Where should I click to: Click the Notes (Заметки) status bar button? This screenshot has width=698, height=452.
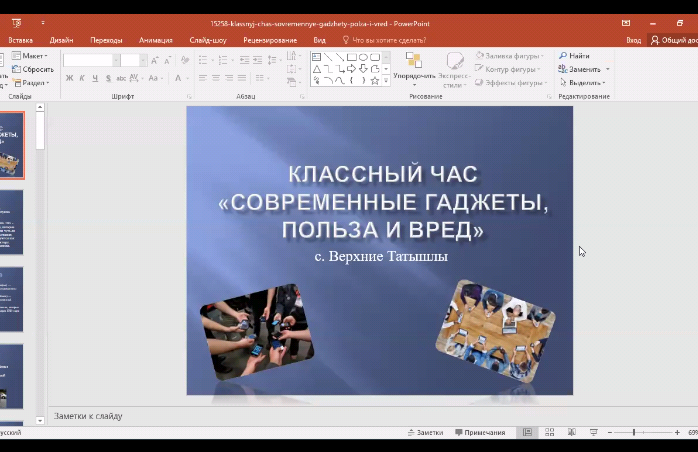(x=425, y=432)
